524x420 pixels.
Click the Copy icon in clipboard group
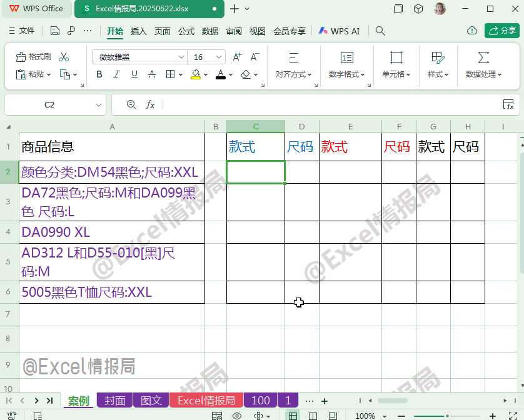tap(65, 74)
